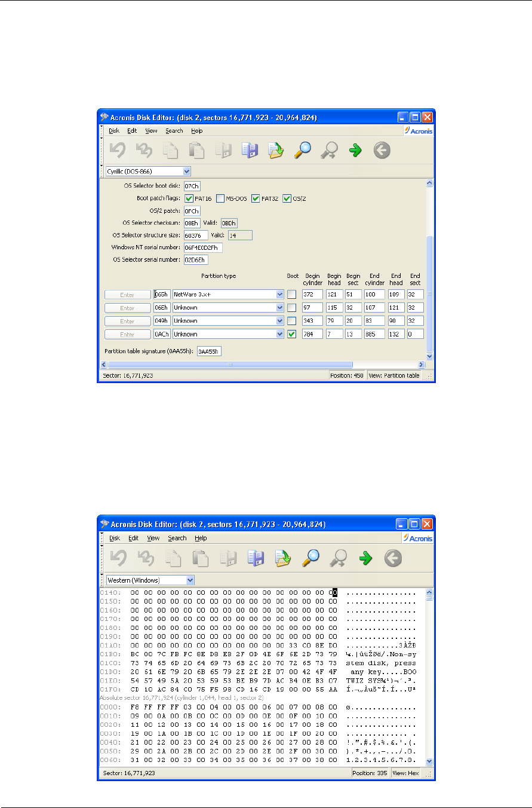Click 'View: Partition table' in status bar

(x=393, y=375)
